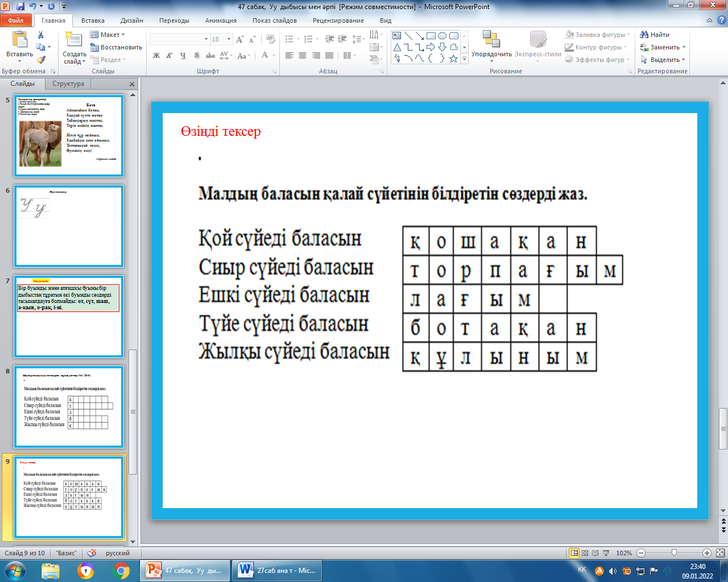Open the Word document in the taskbar
The height and width of the screenshot is (582, 728).
(x=278, y=570)
